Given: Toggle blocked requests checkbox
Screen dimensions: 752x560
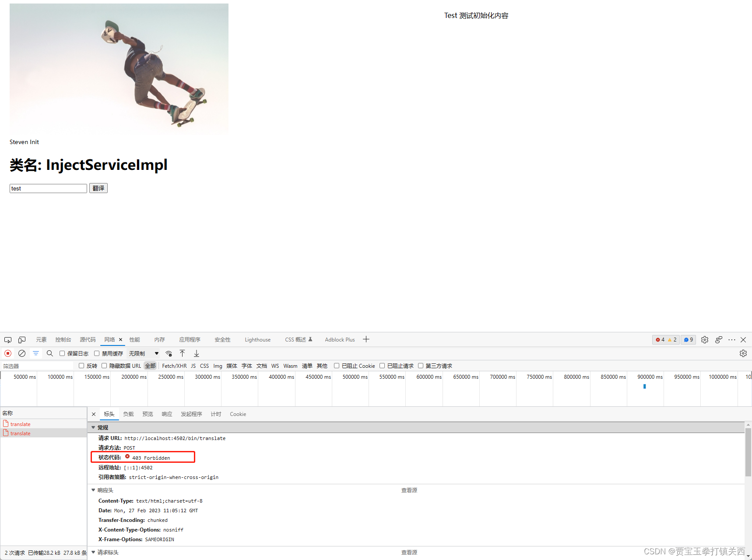Looking at the screenshot, I should pyautogui.click(x=382, y=366).
